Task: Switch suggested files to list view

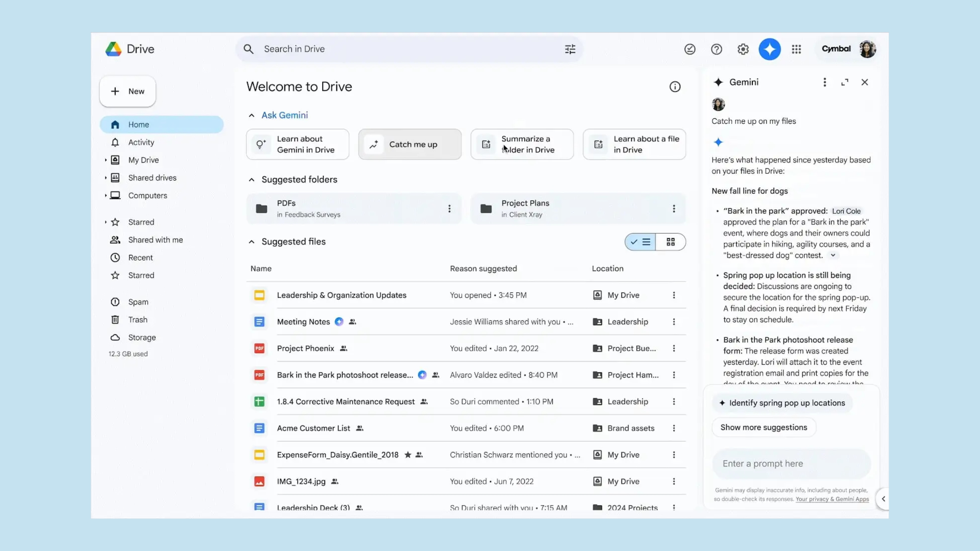Action: (x=640, y=242)
